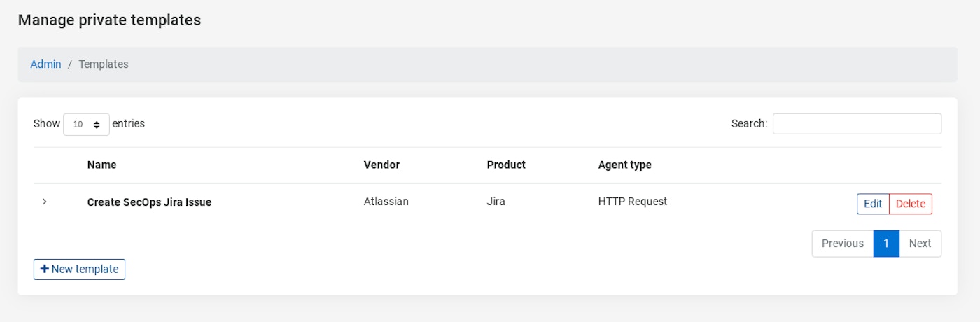Expand the Create SecOps Jira Issue row

(45, 202)
